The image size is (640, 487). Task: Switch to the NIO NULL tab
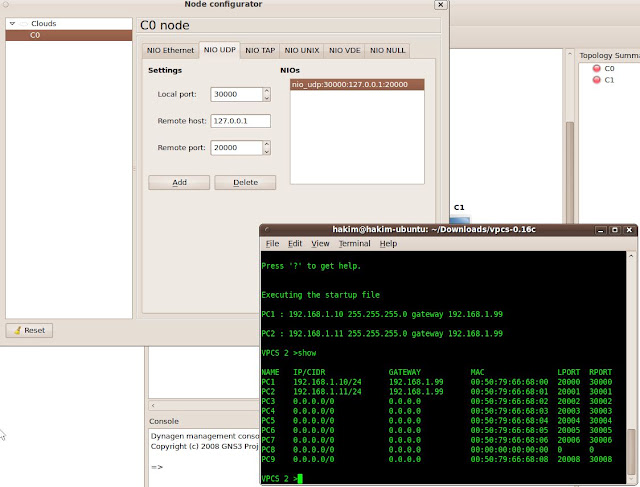point(387,50)
